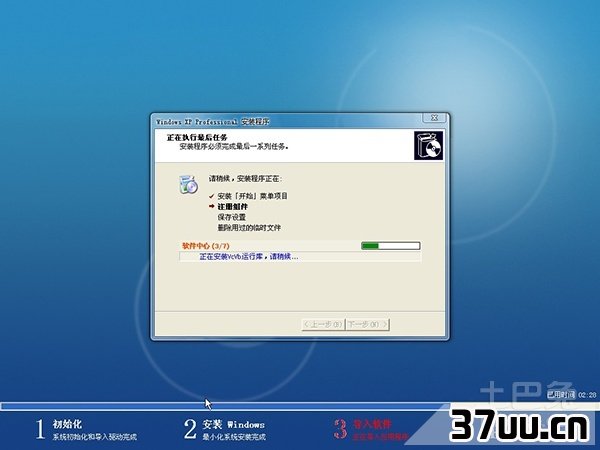
Task: Click the 系统初始化和导入驱动完成 subtext
Action: click(95, 437)
